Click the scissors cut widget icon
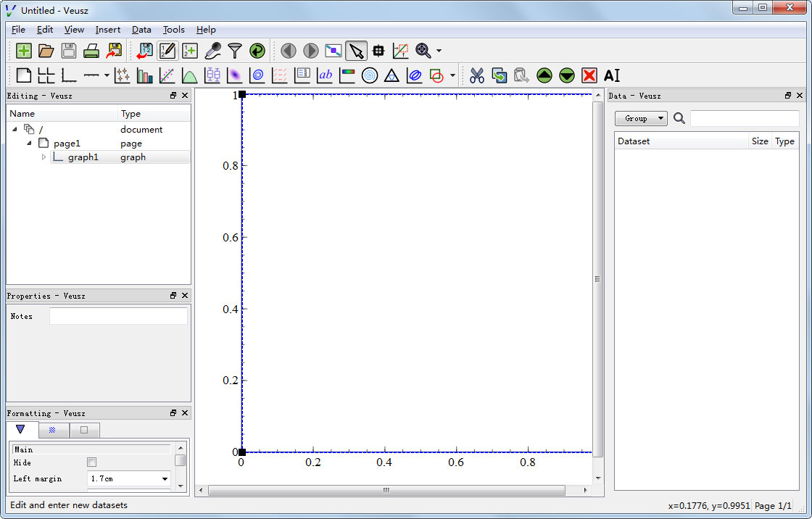 point(477,75)
